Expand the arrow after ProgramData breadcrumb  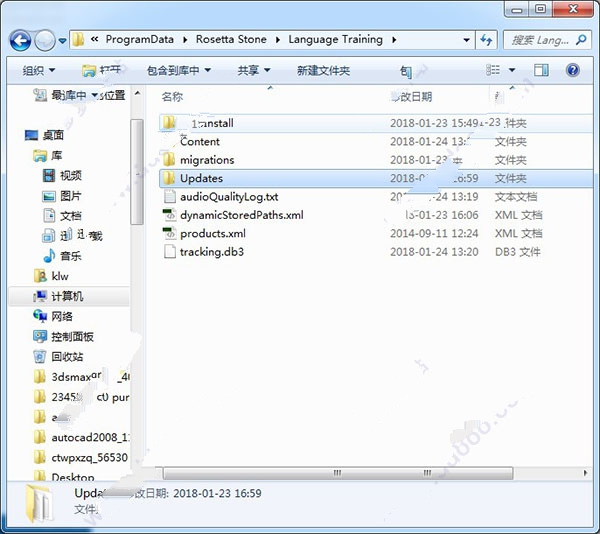185,40
